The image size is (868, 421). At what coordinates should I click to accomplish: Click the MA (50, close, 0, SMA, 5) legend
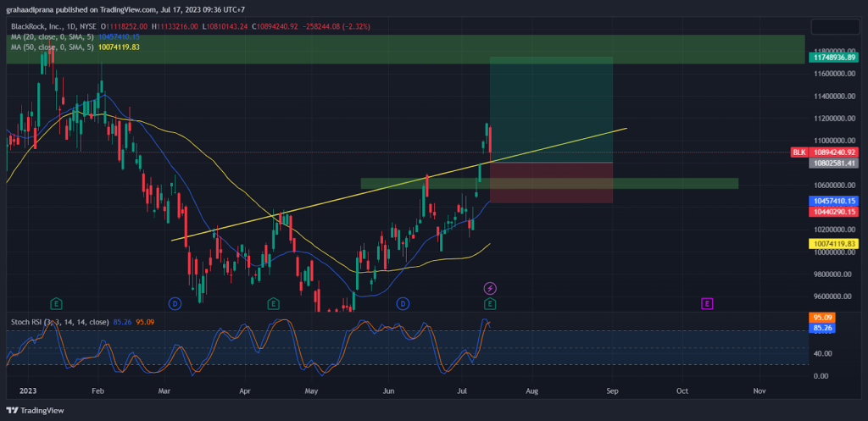tap(53, 47)
